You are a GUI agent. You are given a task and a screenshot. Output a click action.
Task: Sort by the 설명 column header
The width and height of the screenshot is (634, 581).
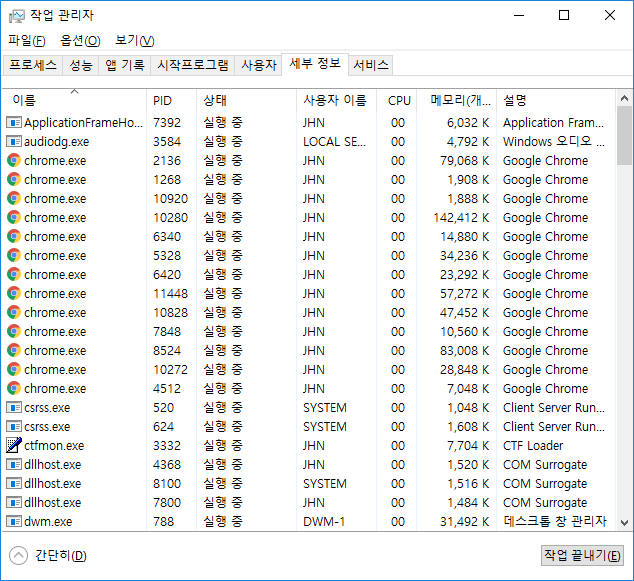556,100
